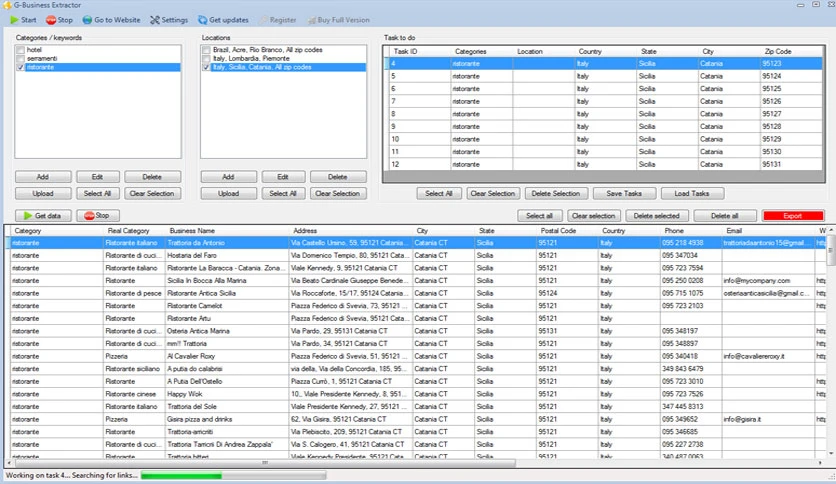This screenshot has height=484, width=836.
Task: Click the Get data button
Action: pyautogui.click(x=43, y=216)
